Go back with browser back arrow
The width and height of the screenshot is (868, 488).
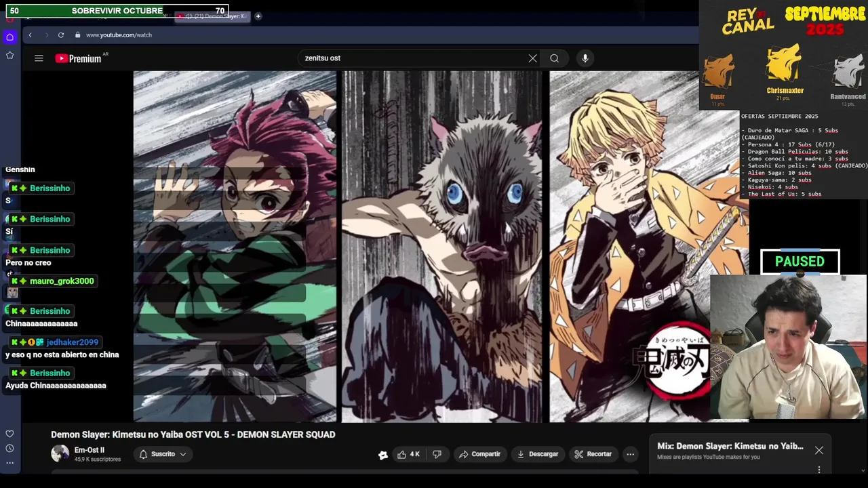click(30, 35)
